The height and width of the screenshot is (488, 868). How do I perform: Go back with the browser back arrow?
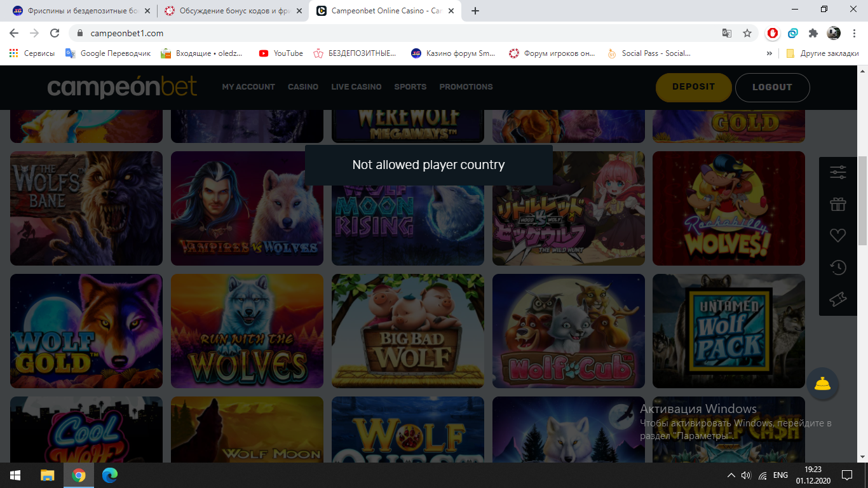[x=14, y=33]
